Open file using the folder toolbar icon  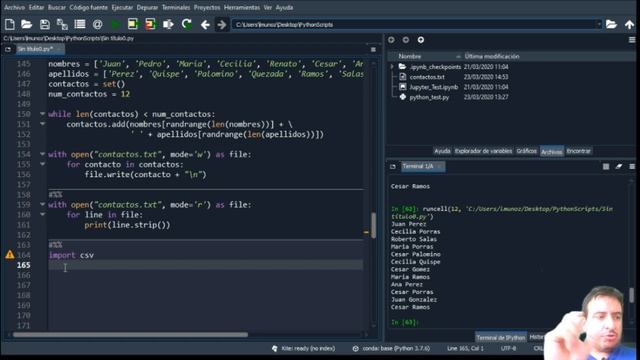27,24
